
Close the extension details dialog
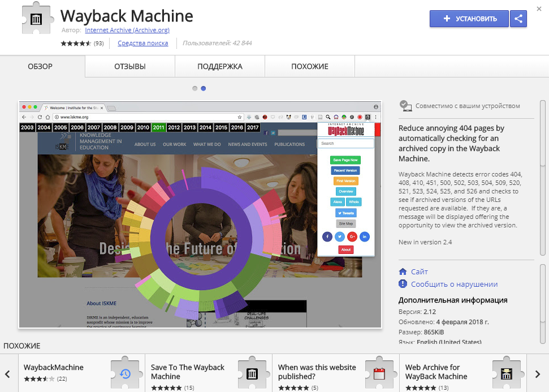[539, 8]
